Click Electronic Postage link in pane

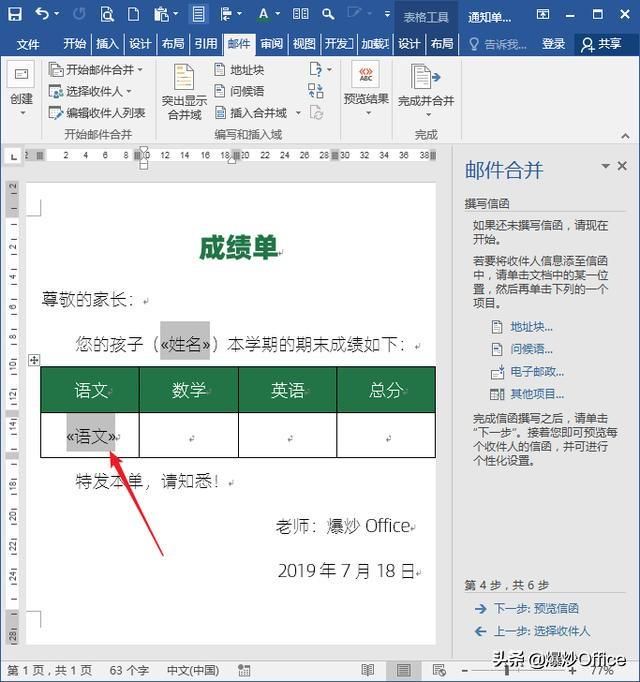click(x=537, y=372)
